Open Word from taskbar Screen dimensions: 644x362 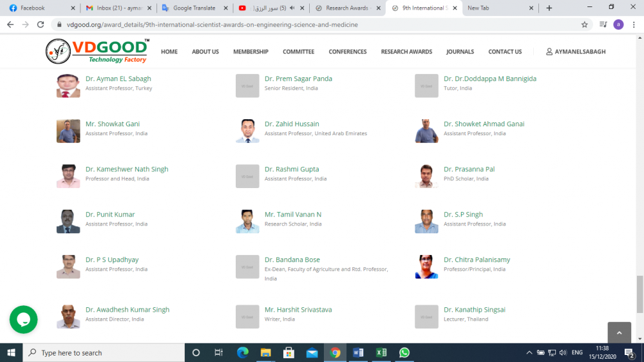358,352
